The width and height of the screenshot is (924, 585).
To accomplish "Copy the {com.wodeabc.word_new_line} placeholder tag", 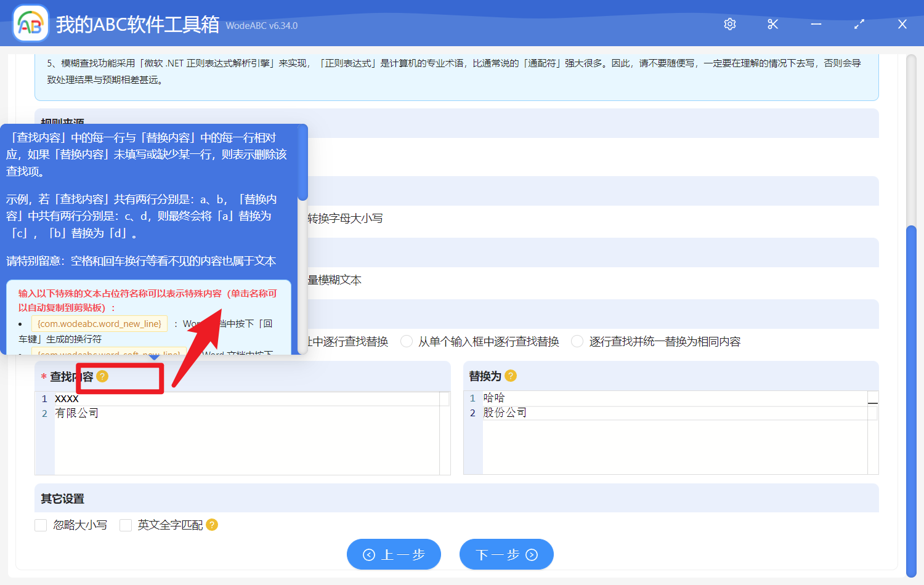I will (99, 324).
